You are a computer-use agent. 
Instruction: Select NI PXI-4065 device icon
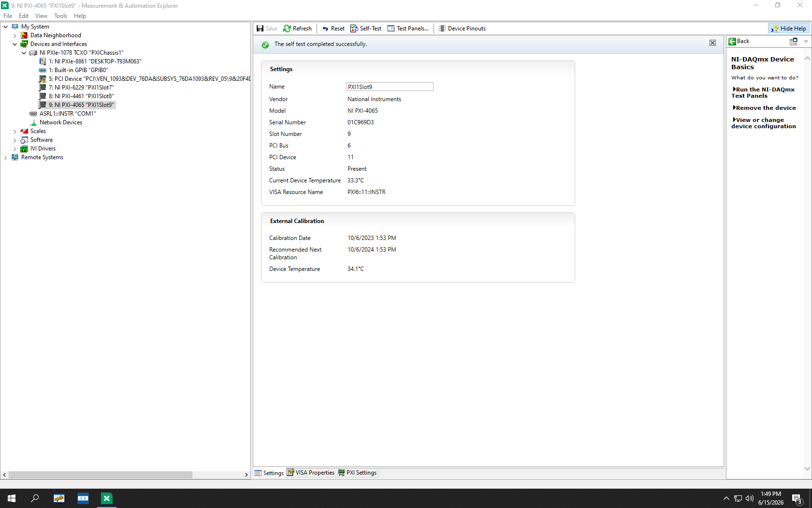click(x=43, y=105)
